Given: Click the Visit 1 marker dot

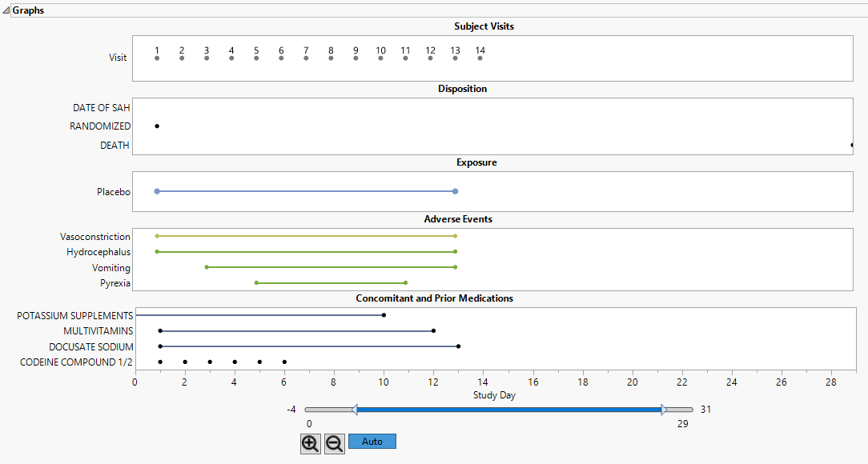Looking at the screenshot, I should coord(157,58).
